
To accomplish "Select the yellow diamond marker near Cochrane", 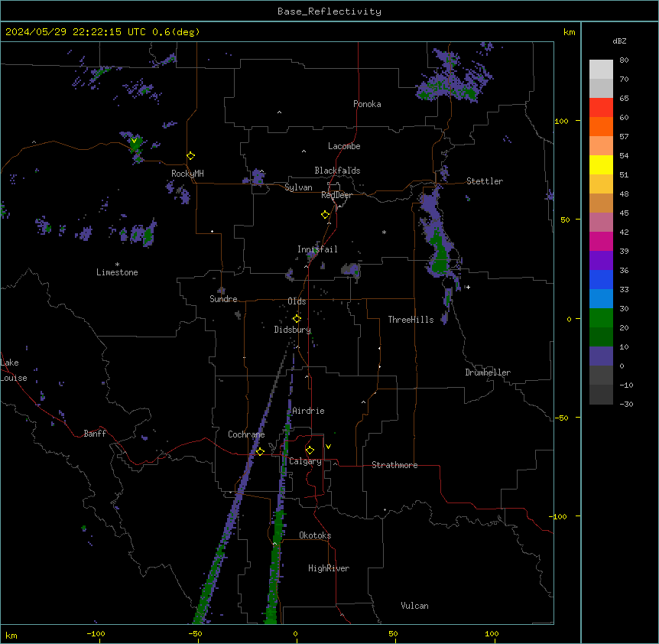I will (x=260, y=452).
